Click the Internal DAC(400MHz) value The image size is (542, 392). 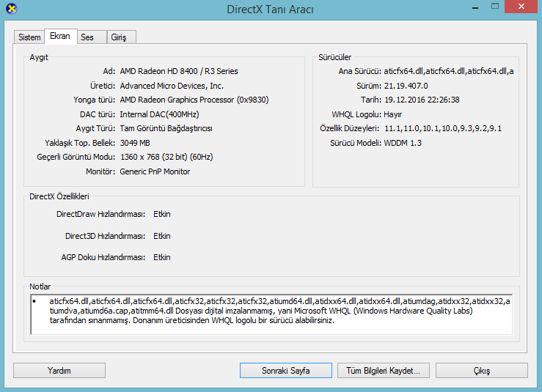(159, 114)
